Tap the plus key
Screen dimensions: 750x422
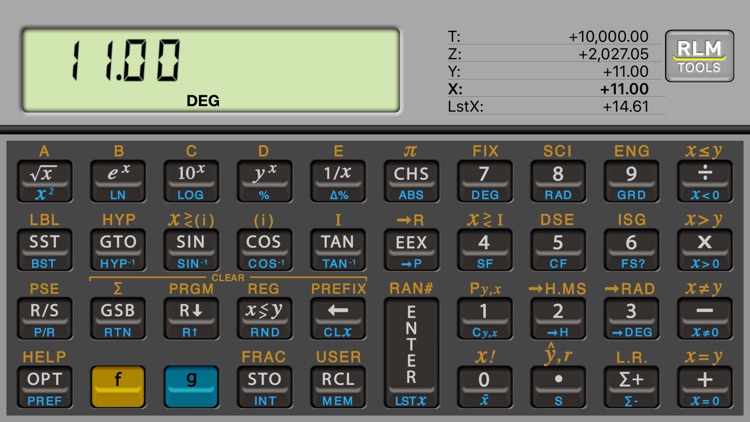coord(705,387)
